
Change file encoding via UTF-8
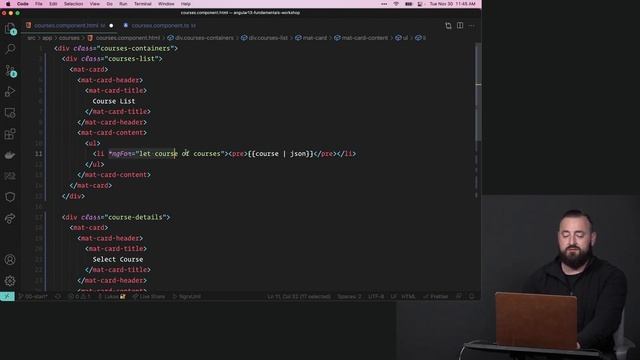[x=376, y=296]
